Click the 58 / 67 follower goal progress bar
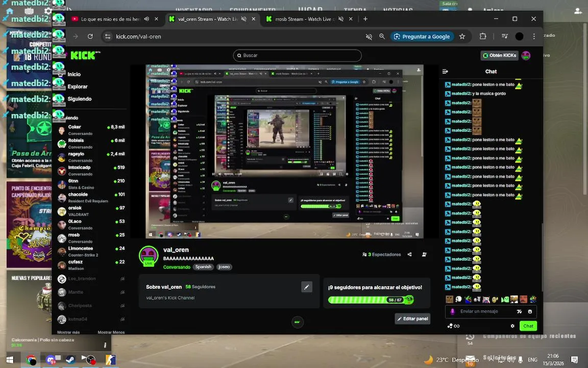 tap(371, 300)
